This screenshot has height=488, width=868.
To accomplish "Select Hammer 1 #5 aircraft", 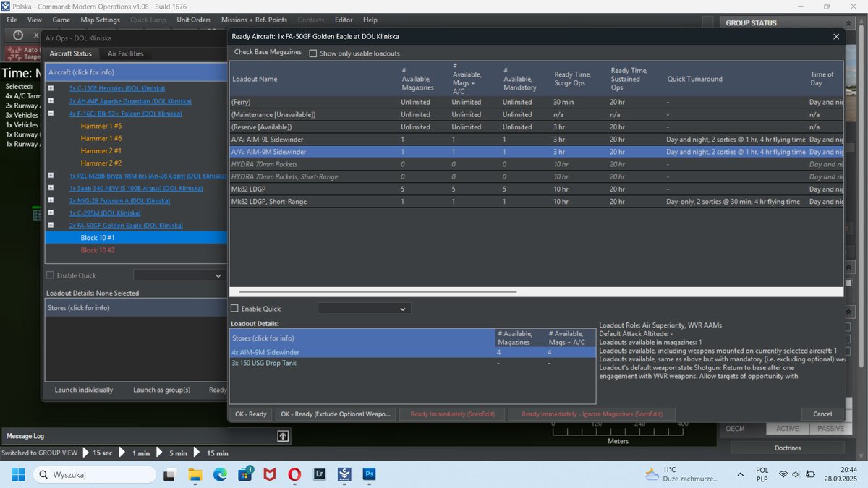I will 101,126.
